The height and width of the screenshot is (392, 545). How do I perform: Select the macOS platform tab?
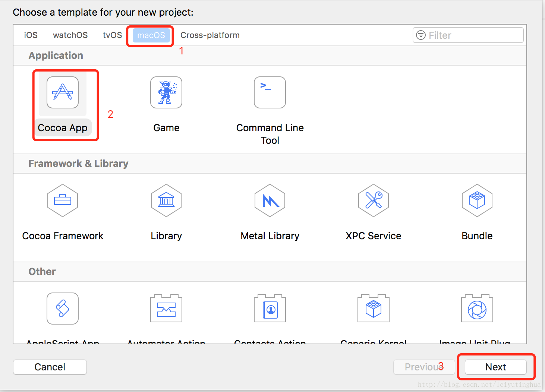(x=151, y=35)
